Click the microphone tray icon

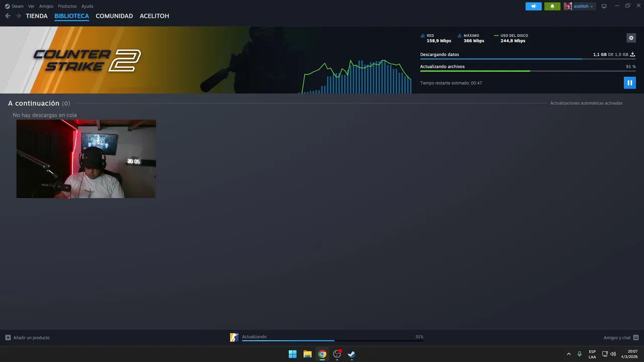(x=580, y=354)
